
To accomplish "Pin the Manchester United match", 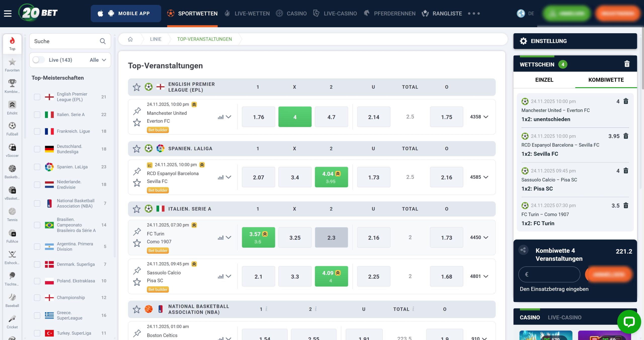I will (x=137, y=111).
